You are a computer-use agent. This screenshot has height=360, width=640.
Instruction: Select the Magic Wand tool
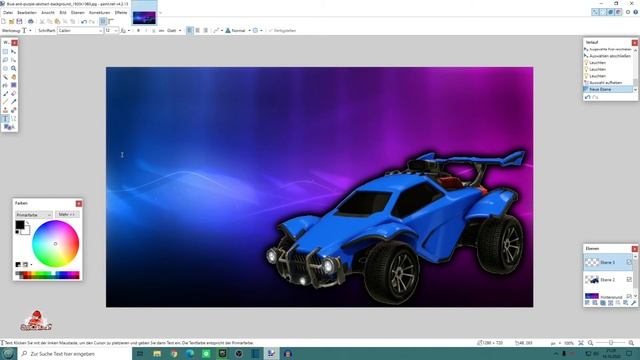point(5,77)
